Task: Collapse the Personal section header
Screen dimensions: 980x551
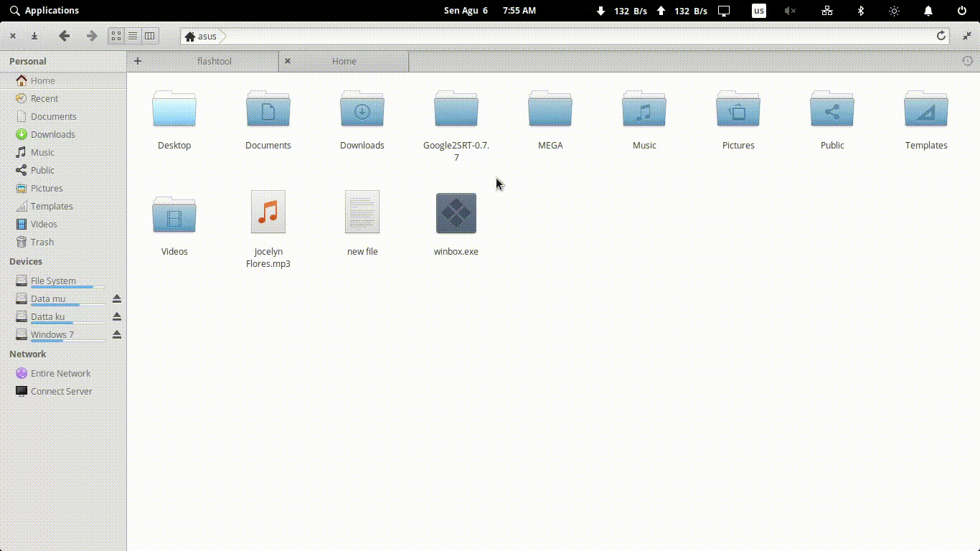Action: pyautogui.click(x=28, y=61)
